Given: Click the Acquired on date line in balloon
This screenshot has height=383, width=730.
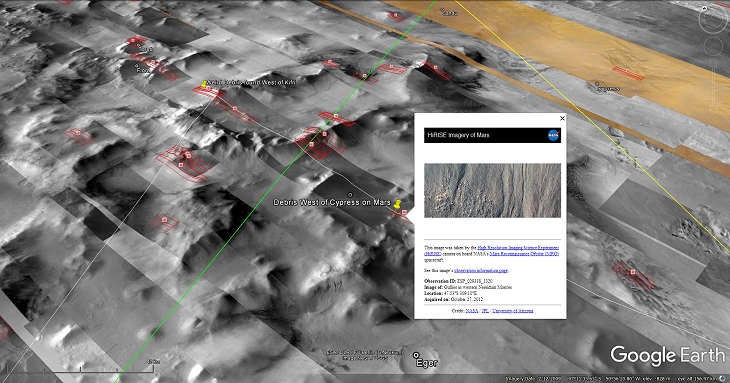Looking at the screenshot, I should pyautogui.click(x=454, y=300).
